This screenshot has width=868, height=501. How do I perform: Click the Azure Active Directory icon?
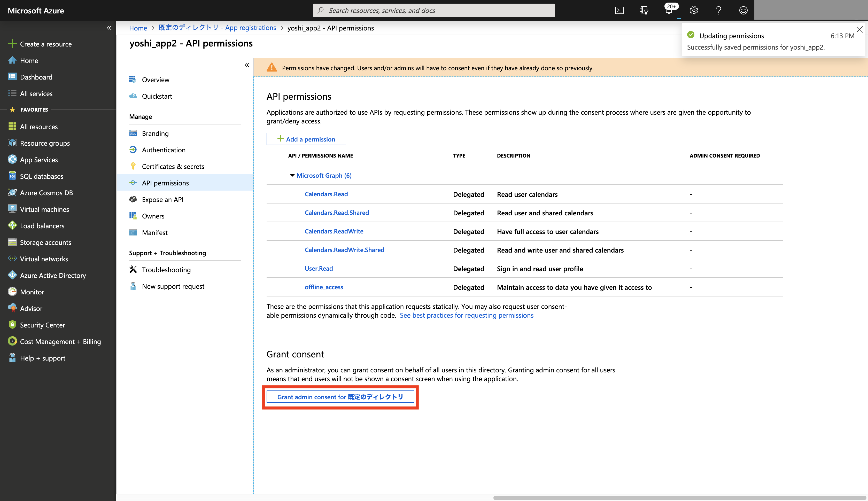[x=12, y=275]
